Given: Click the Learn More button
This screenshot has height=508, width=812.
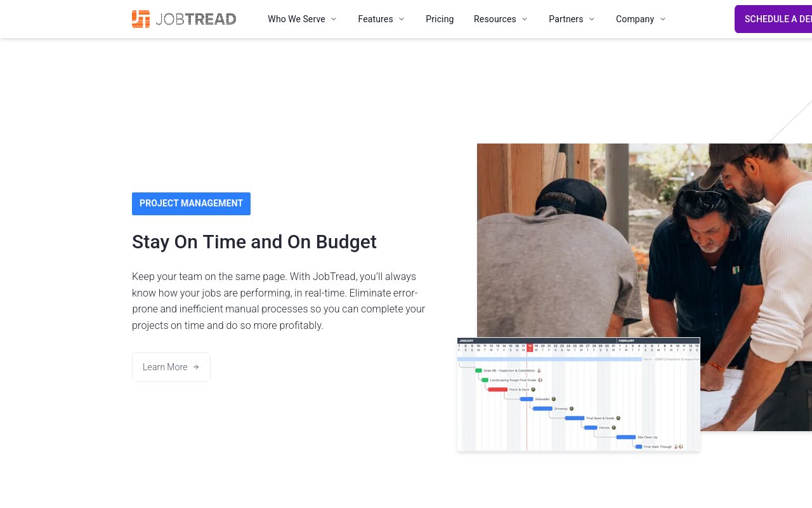Looking at the screenshot, I should (x=171, y=367).
